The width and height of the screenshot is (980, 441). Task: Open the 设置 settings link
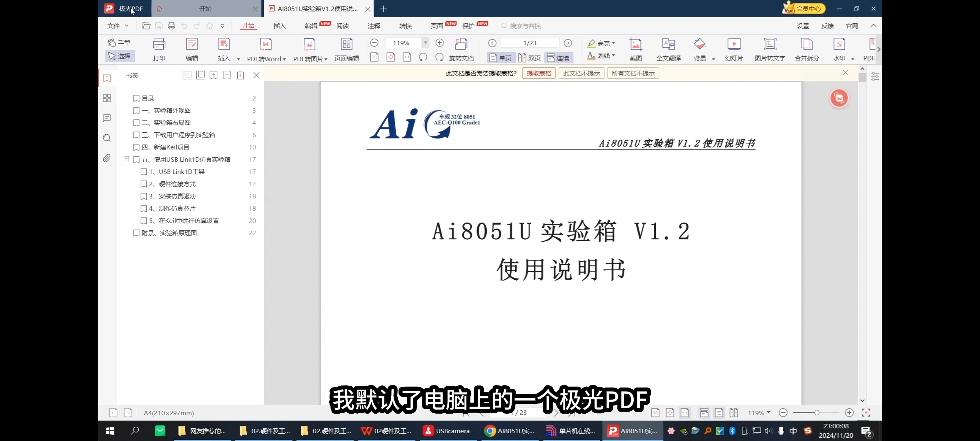coord(803,26)
